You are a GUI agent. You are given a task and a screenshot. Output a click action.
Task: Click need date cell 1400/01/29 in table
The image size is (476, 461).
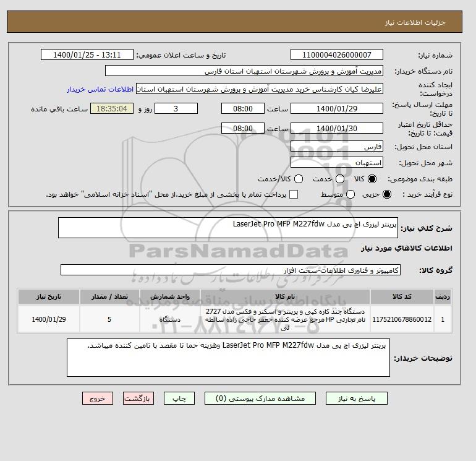[x=49, y=319]
